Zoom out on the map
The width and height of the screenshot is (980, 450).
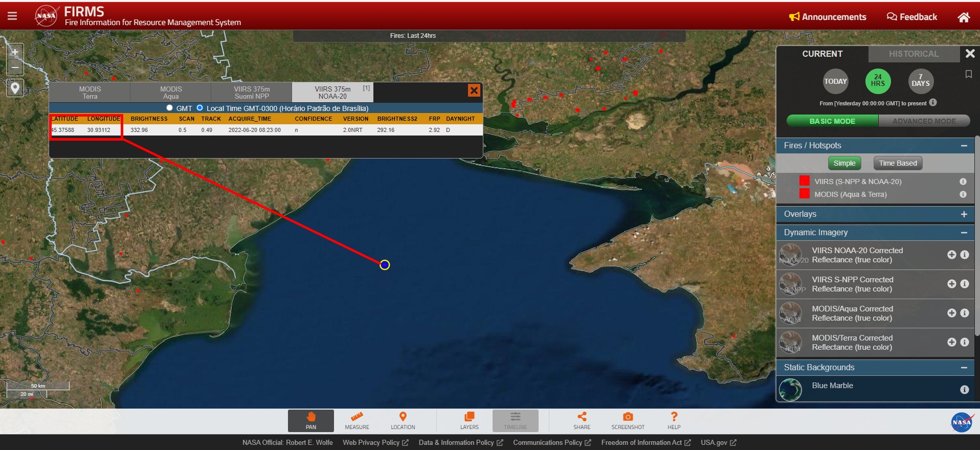click(x=15, y=67)
